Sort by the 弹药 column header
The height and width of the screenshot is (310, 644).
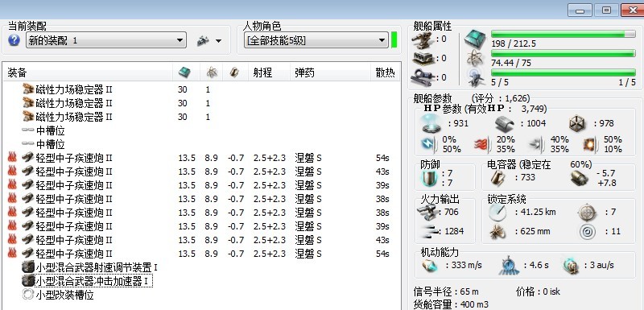pos(330,72)
